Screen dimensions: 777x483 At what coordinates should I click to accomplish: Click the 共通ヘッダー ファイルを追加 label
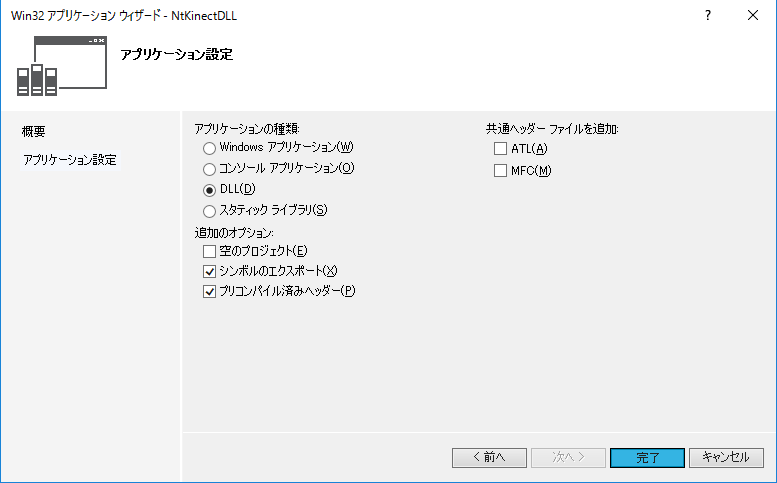click(x=552, y=129)
